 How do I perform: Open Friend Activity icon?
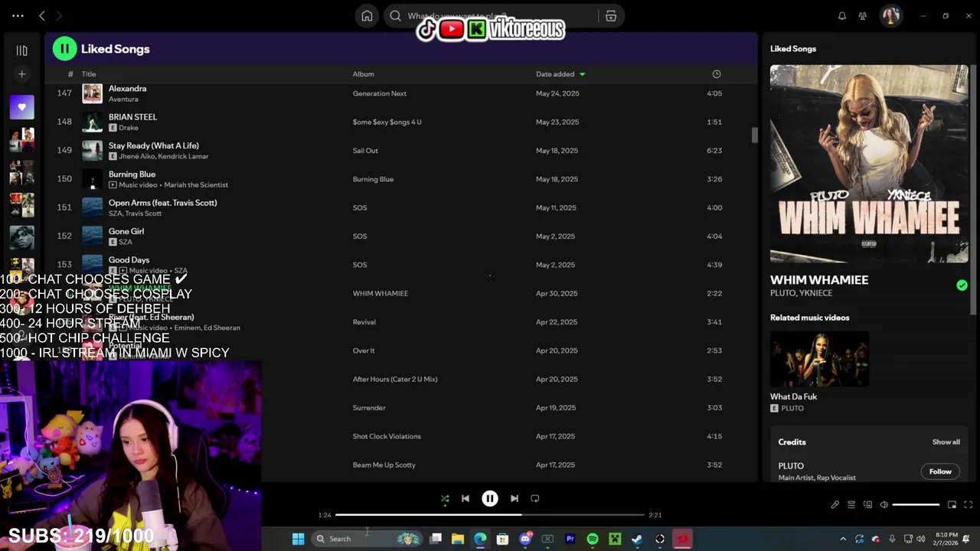click(863, 16)
